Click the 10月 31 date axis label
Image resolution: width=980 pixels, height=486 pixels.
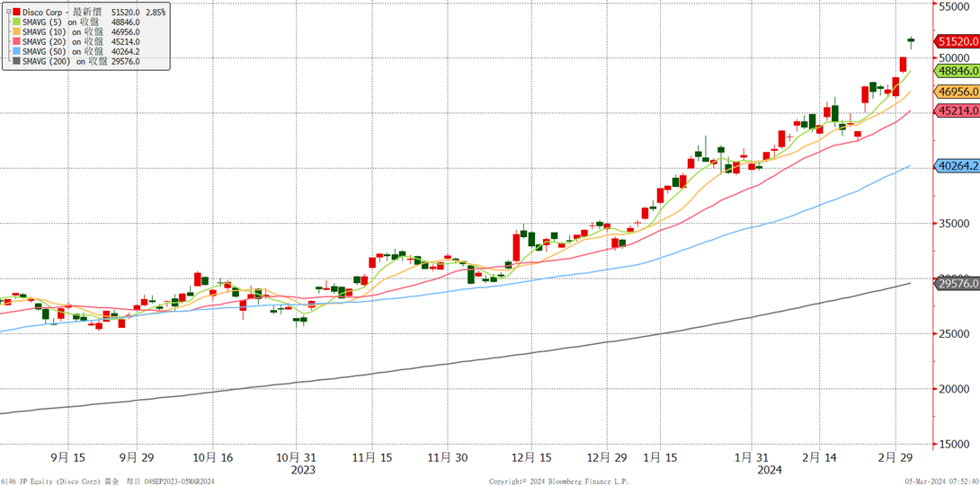(x=297, y=458)
